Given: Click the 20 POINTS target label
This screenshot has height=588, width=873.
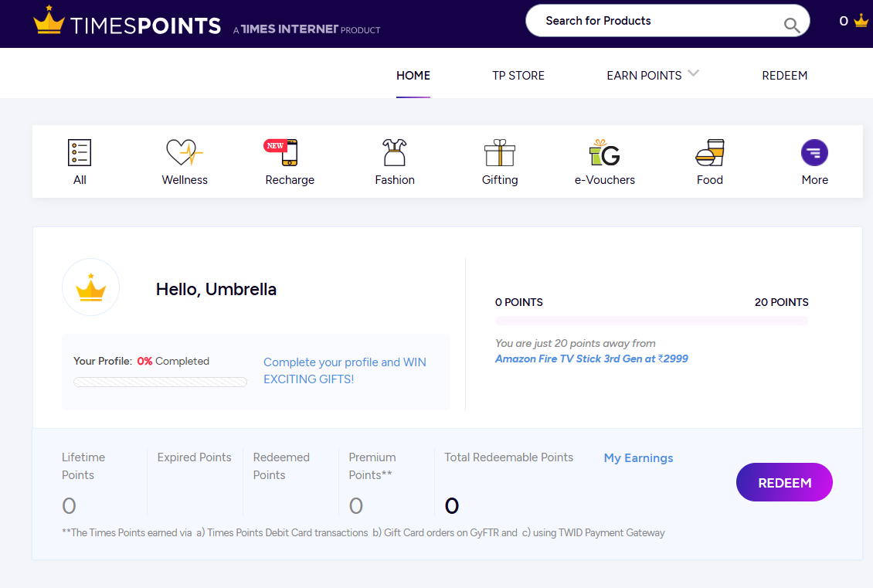Looking at the screenshot, I should pos(782,302).
